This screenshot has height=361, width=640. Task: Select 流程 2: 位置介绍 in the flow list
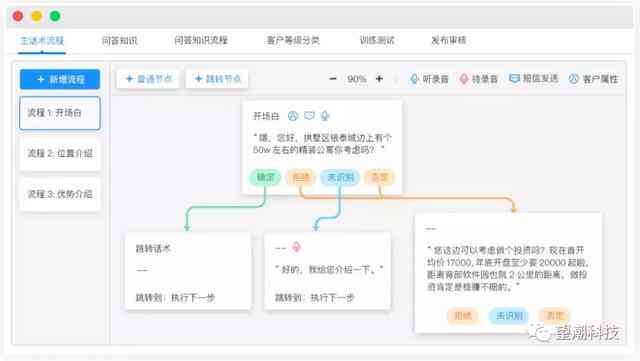(x=60, y=154)
